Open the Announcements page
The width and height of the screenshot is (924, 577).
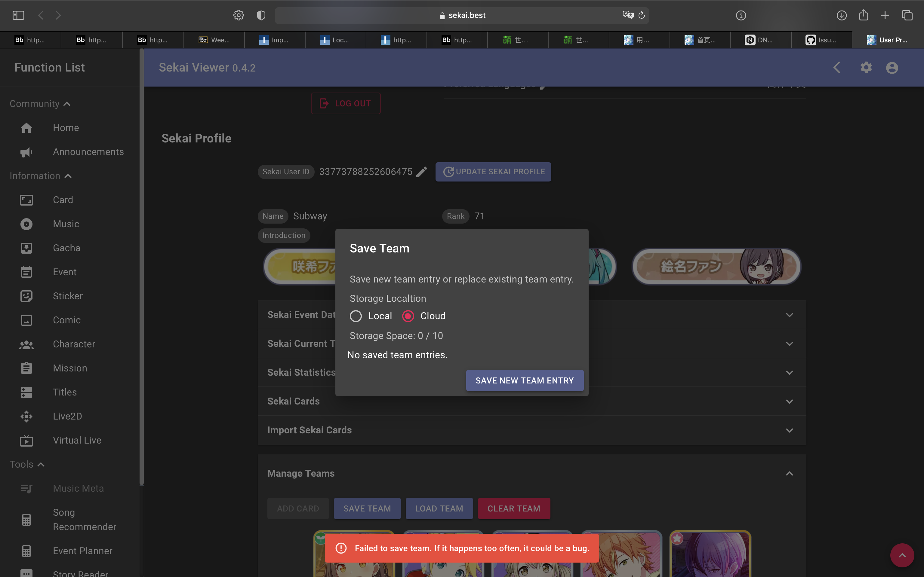pyautogui.click(x=88, y=151)
